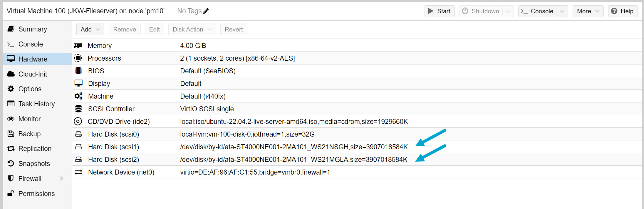Click the Replication arrows icon

[11, 148]
